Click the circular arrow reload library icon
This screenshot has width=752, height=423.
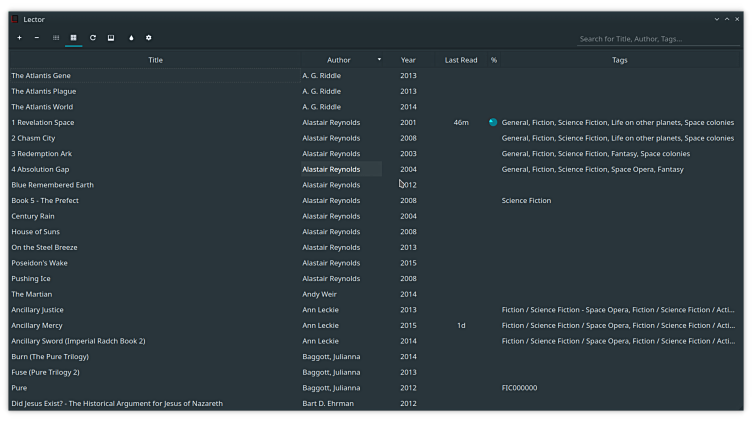coord(93,38)
